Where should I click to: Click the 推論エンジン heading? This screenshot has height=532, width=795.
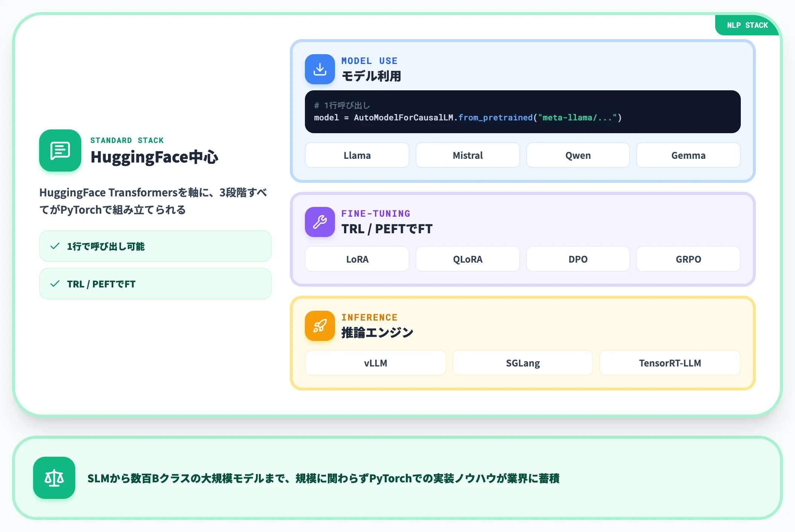coord(377,333)
